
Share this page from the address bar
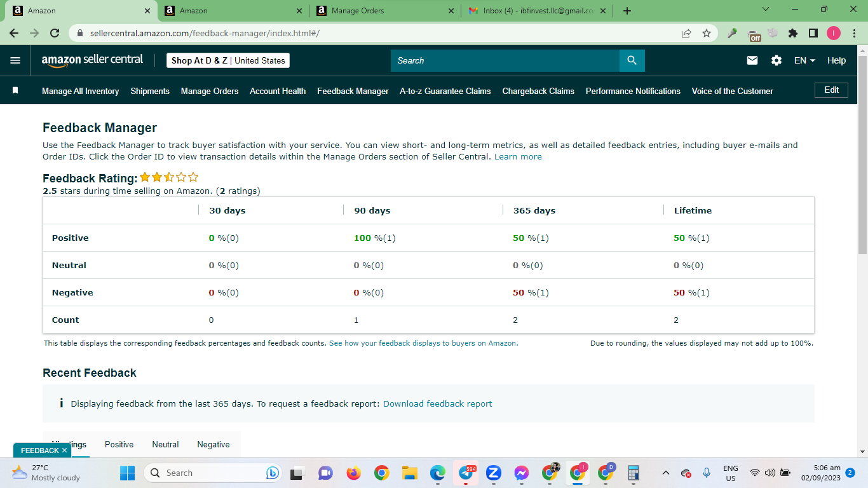(686, 33)
